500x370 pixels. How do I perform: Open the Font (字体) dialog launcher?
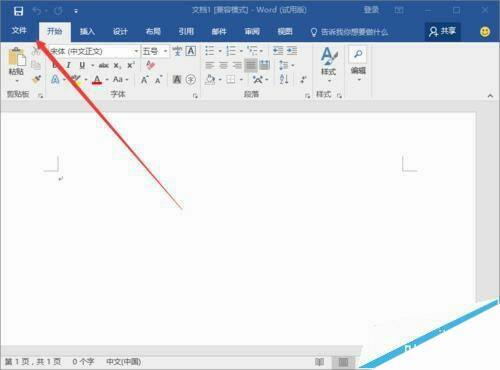click(195, 96)
